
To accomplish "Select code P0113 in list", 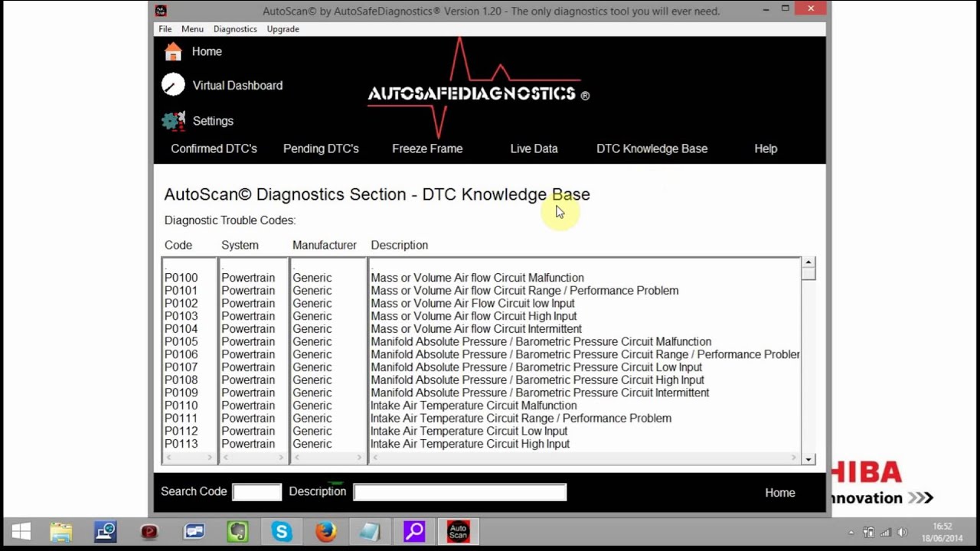I will 181,444.
